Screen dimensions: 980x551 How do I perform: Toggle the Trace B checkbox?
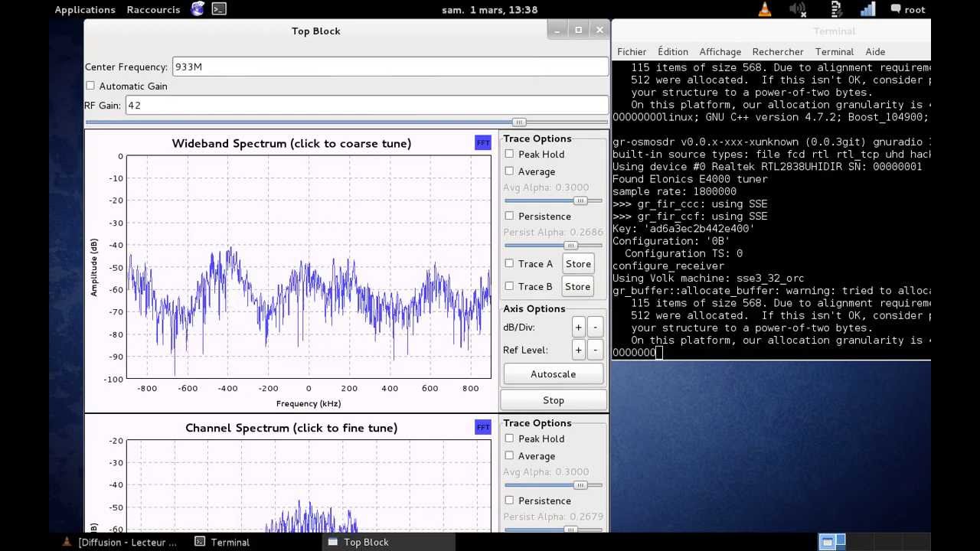coord(509,286)
